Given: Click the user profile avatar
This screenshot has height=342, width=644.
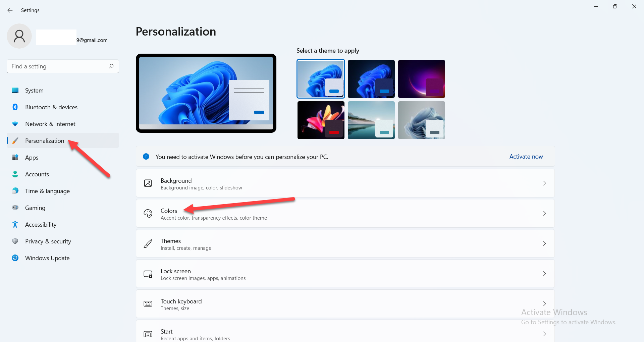Looking at the screenshot, I should (x=19, y=36).
